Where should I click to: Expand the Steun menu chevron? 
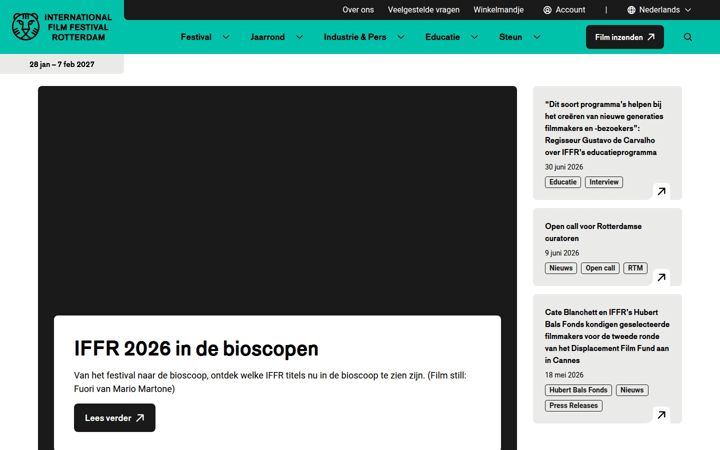click(x=536, y=37)
